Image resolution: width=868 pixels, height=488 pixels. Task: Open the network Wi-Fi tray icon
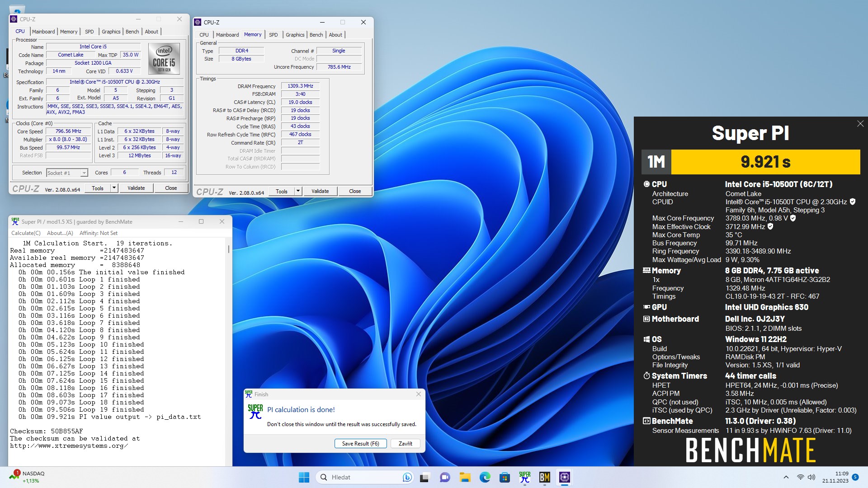tap(800, 477)
